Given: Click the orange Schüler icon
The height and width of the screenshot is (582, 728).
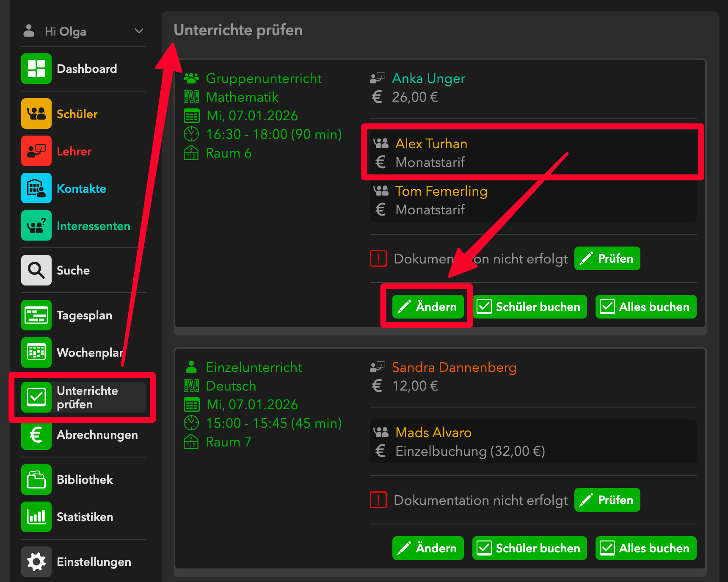Looking at the screenshot, I should (36, 114).
